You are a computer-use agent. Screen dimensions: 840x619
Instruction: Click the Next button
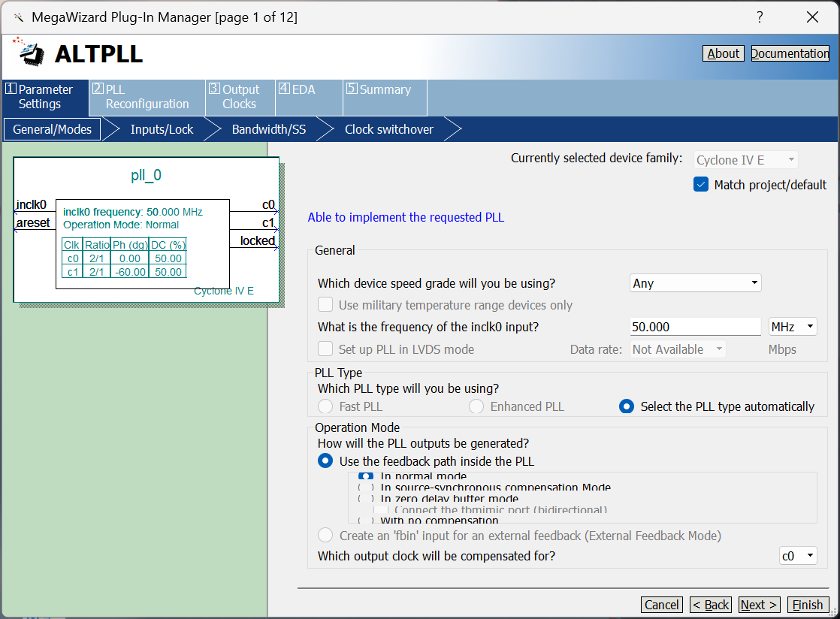[759, 605]
